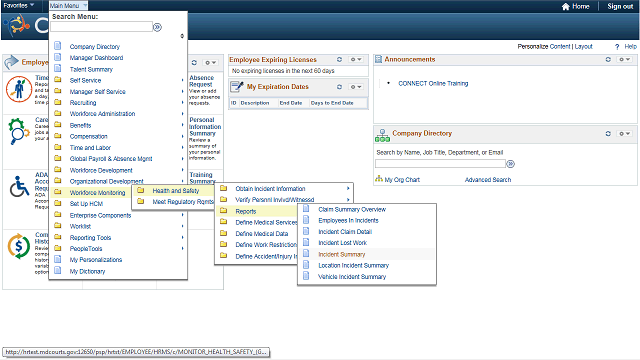Image resolution: width=640 pixels, height=360 pixels.
Task: Select Incident Summary report menu item
Action: (342, 254)
